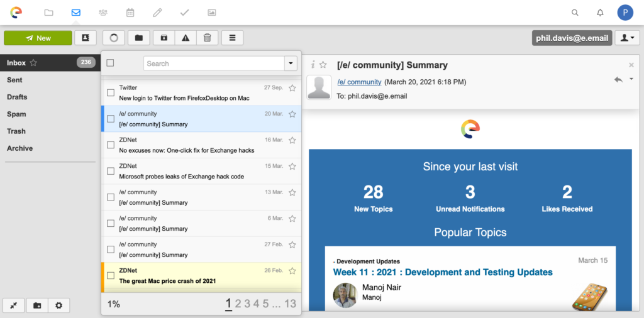
Task: Click the spam warning triangle icon
Action: point(186,38)
